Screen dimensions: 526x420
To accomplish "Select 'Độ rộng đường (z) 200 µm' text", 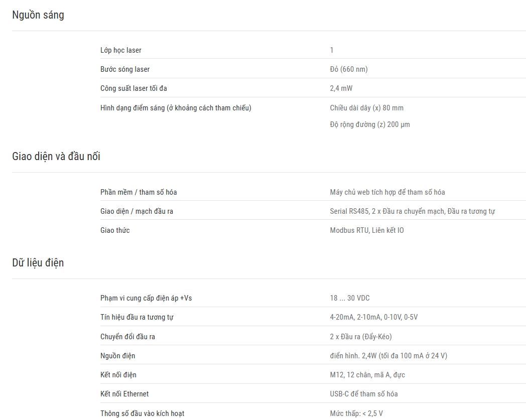I will click(x=370, y=124).
